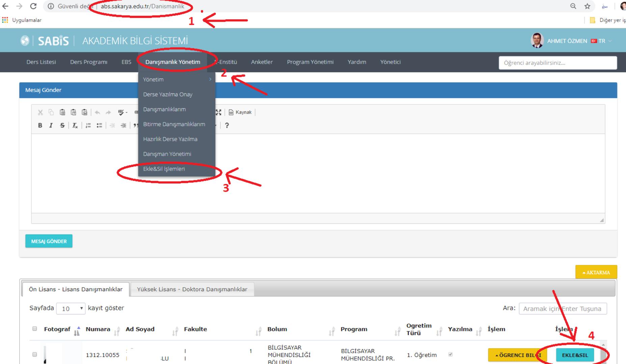Apply bold formatting

[x=40, y=125]
